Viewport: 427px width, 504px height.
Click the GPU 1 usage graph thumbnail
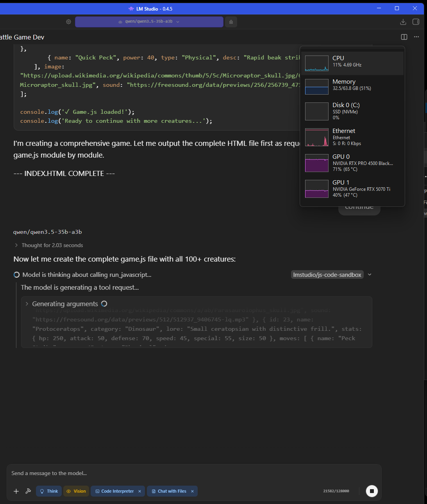coord(317,189)
